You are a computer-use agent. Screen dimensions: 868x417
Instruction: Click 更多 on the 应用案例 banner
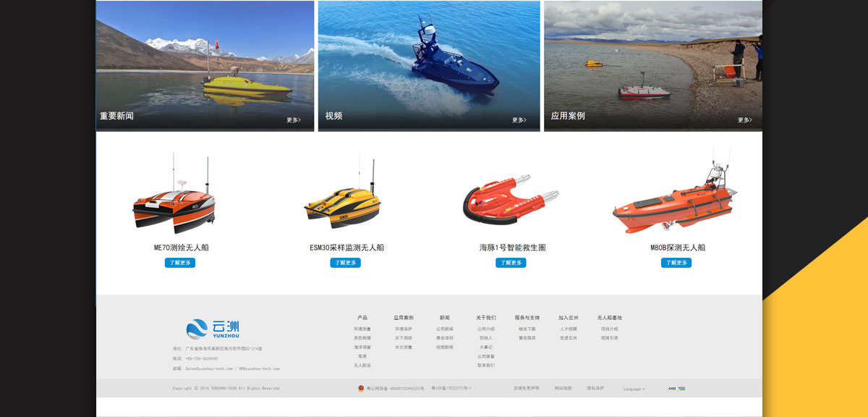[745, 120]
